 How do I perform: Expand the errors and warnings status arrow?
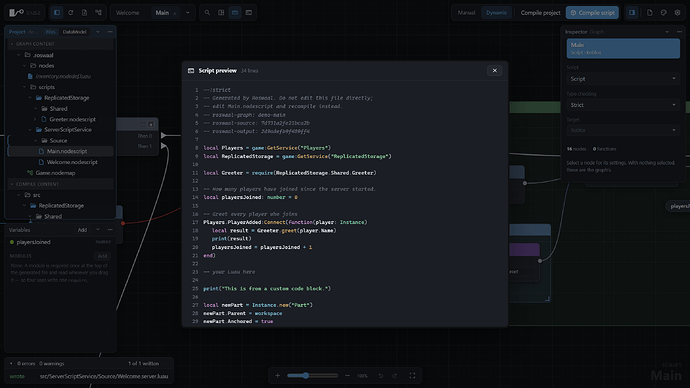click(11, 363)
